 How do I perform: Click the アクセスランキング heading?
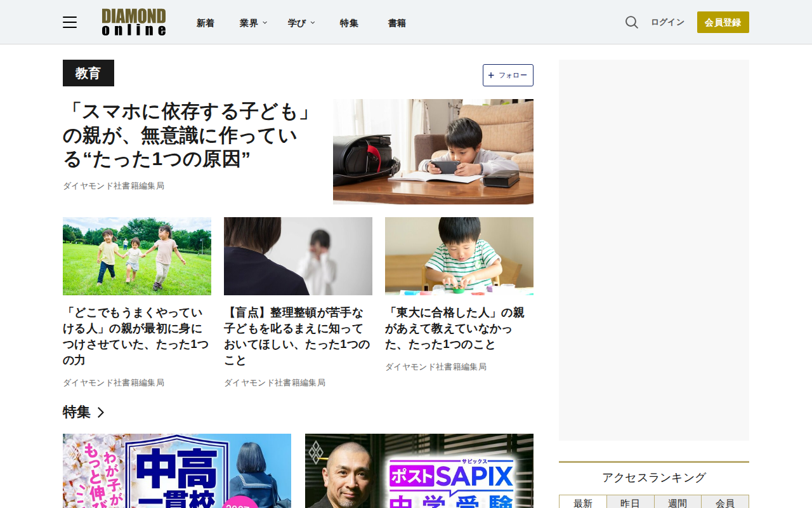(x=654, y=478)
